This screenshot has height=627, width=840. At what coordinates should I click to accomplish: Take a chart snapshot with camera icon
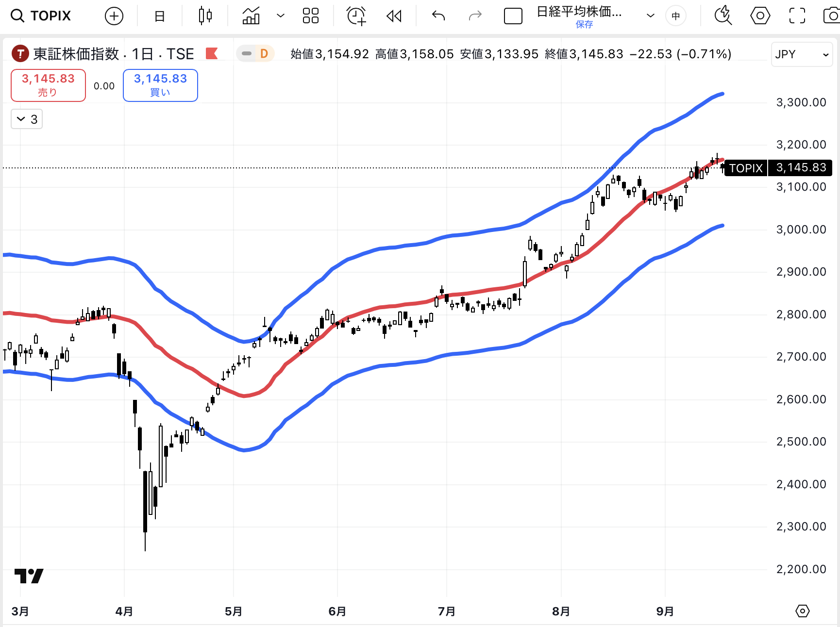[831, 16]
